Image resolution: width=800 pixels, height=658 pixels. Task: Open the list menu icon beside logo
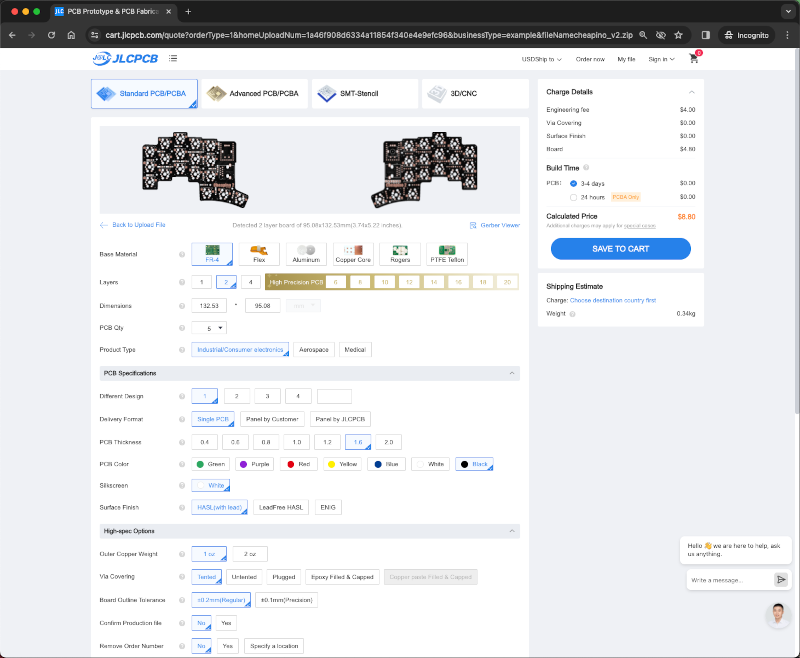[173, 59]
